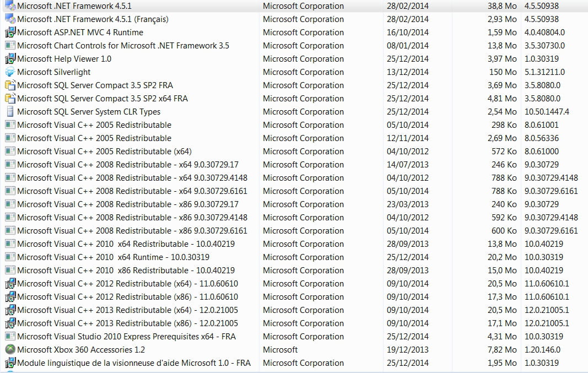Click the icon of Visual C++ 2008 x86 9.0.30729.6161
Image resolution: width=588 pixels, height=373 pixels.
tap(10, 230)
